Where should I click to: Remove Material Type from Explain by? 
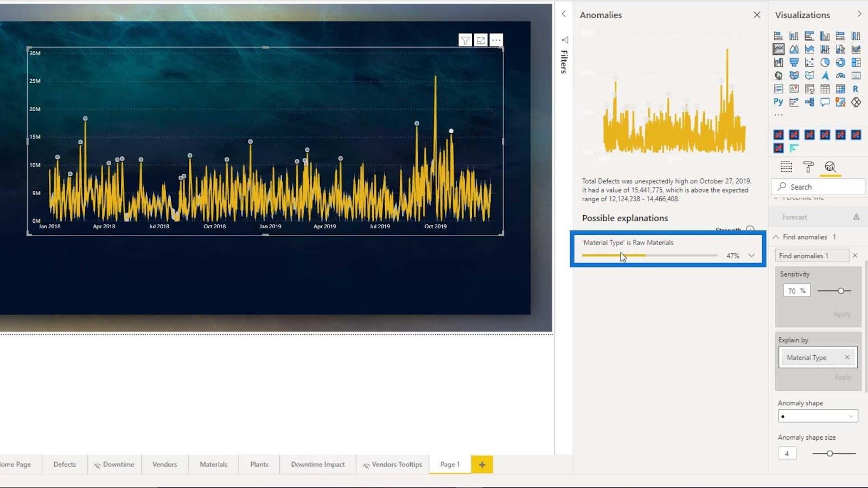pyautogui.click(x=847, y=357)
